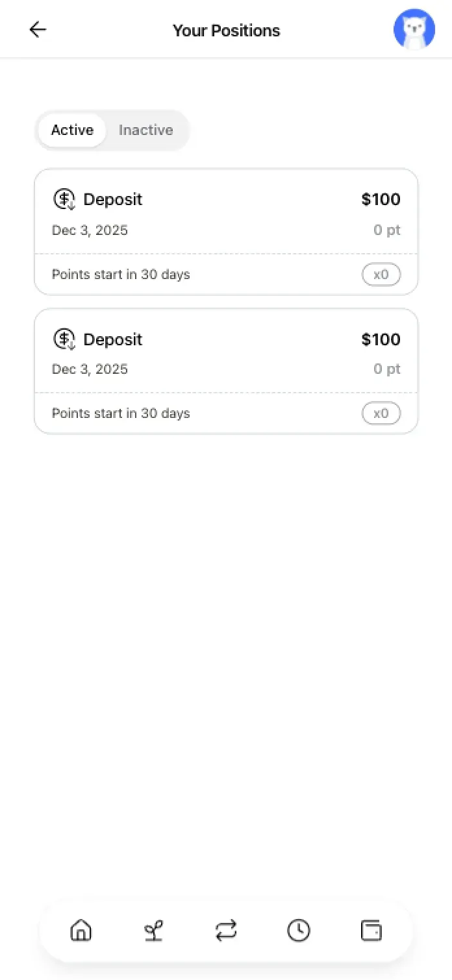The height and width of the screenshot is (980, 452).
Task: Switch to the Inactive tab
Action: point(145,130)
